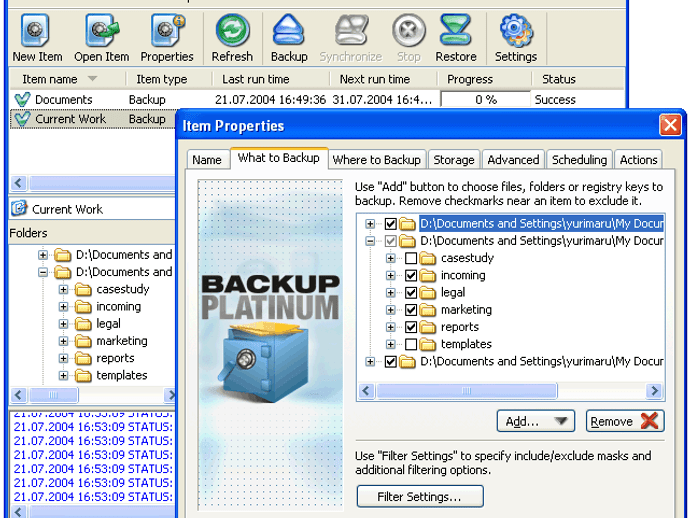690x518 pixels.
Task: Start Backup using the toolbar icon
Action: [289, 30]
